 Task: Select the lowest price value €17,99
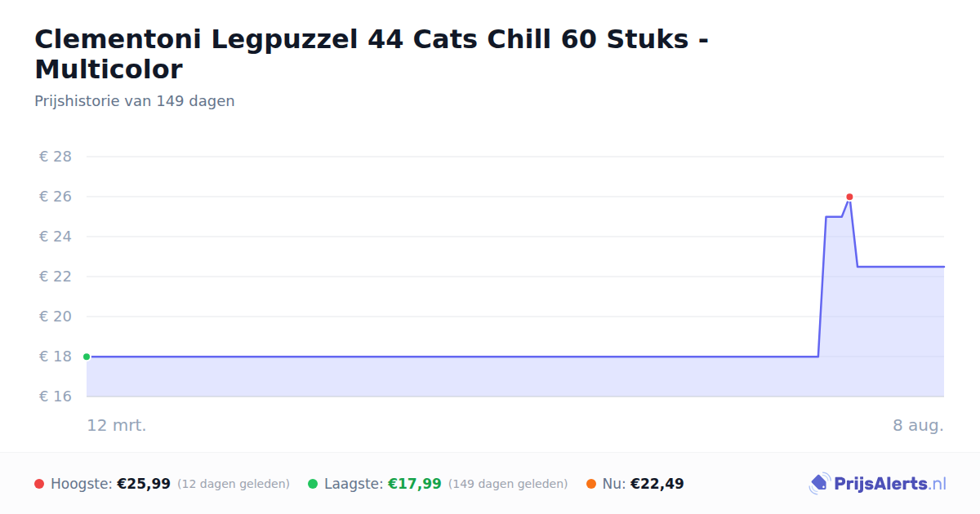[x=414, y=484]
